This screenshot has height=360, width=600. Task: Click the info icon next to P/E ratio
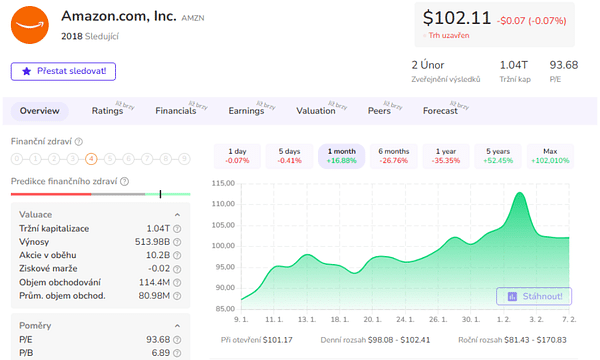(x=177, y=340)
